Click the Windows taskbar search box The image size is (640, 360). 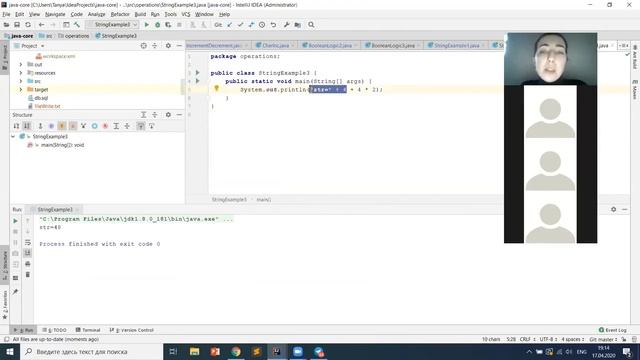pos(92,351)
